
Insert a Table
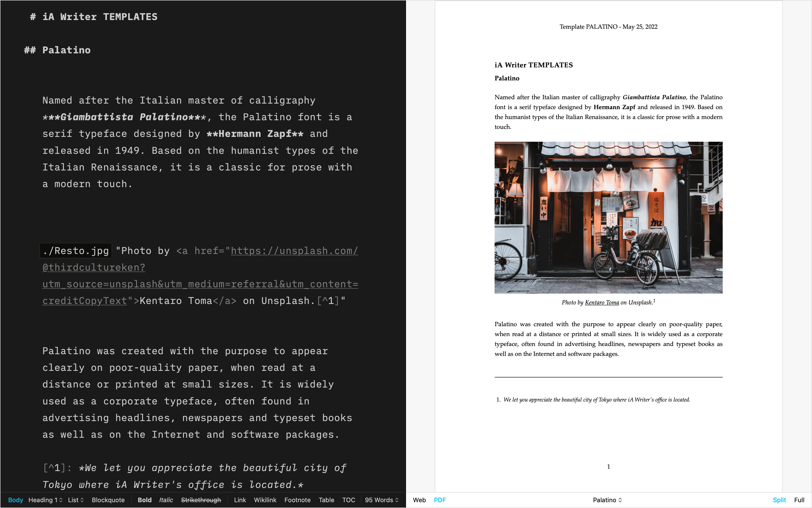(326, 500)
